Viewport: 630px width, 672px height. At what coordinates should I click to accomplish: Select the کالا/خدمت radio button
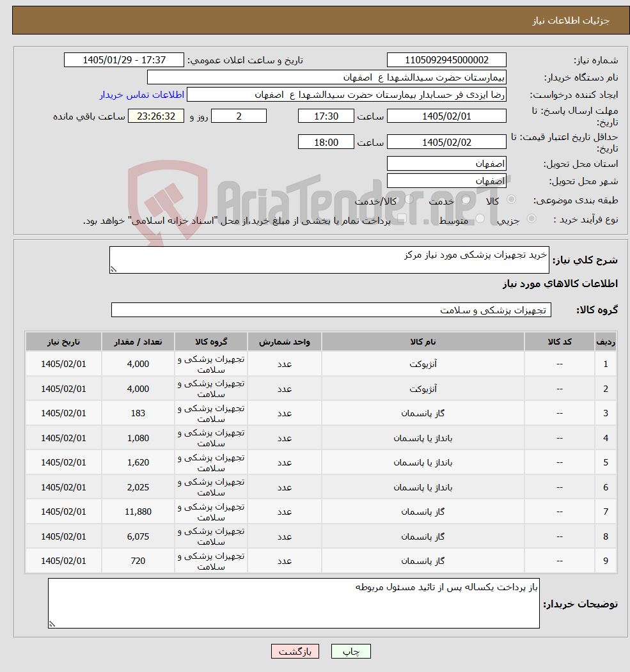(409, 199)
